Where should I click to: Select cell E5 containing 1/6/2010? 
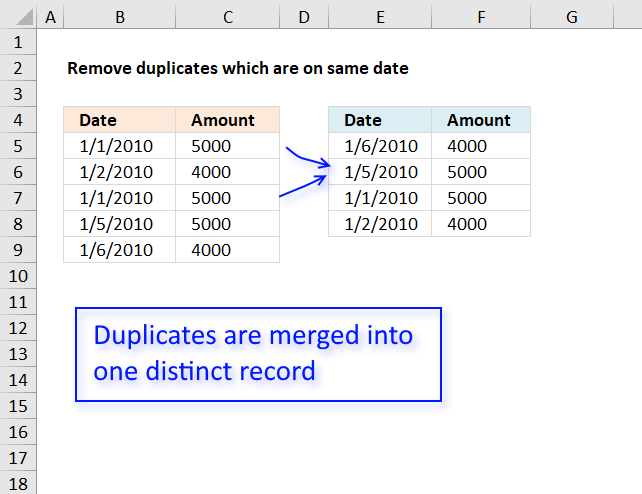click(380, 146)
